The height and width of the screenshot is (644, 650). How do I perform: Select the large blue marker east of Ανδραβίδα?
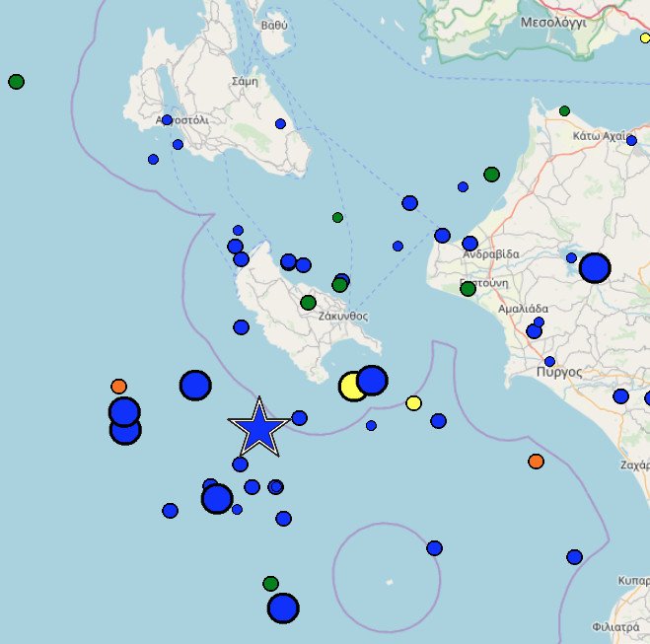click(x=595, y=267)
